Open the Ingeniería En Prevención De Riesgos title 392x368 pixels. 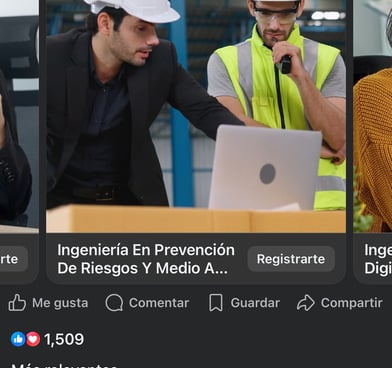146,259
